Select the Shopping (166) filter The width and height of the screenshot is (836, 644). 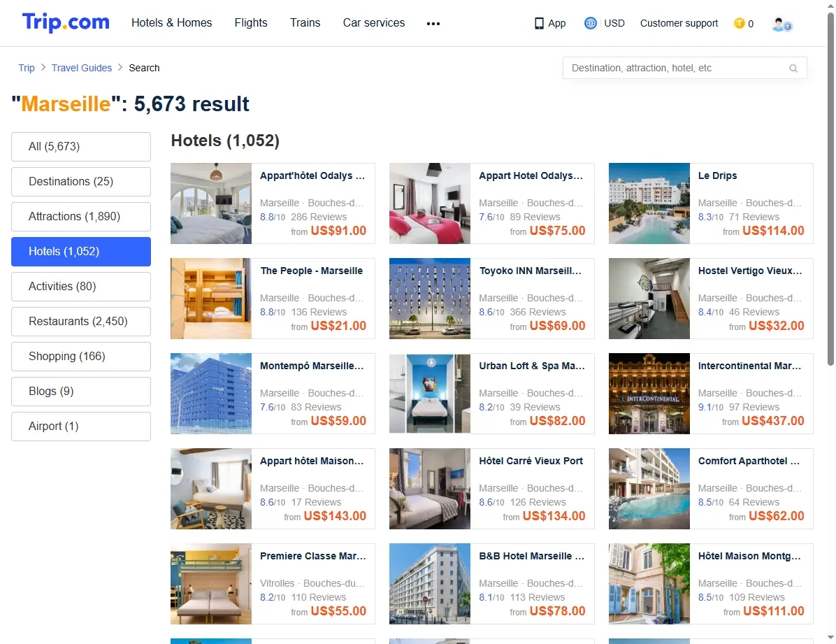point(81,357)
